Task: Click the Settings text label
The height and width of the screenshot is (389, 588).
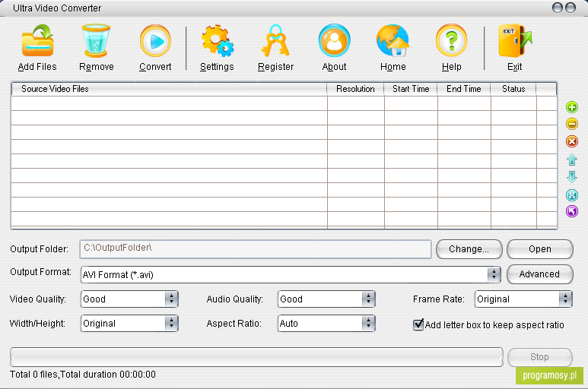Action: [217, 67]
